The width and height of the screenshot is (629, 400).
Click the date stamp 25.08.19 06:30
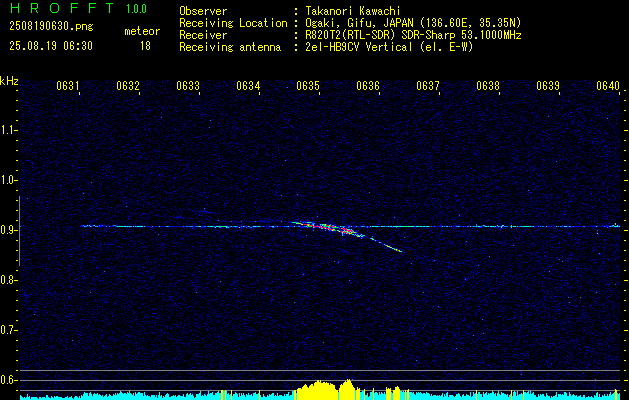[x=51, y=46]
